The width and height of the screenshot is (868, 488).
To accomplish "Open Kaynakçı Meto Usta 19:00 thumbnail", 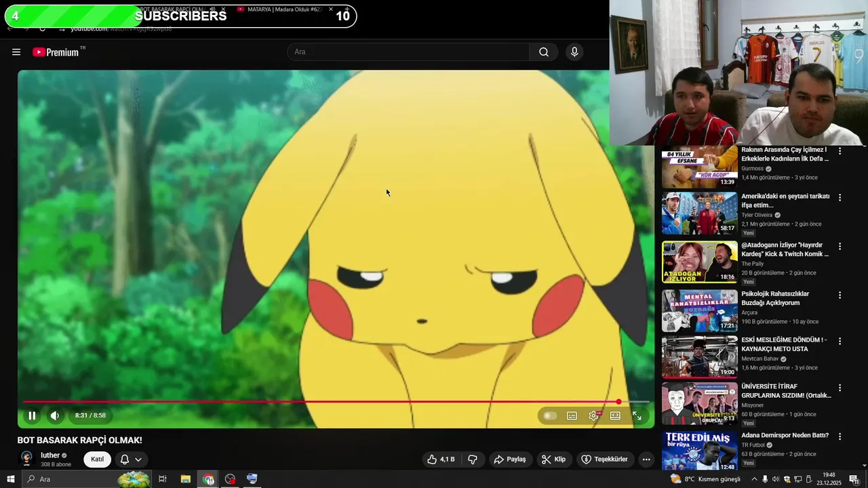I will (x=699, y=357).
